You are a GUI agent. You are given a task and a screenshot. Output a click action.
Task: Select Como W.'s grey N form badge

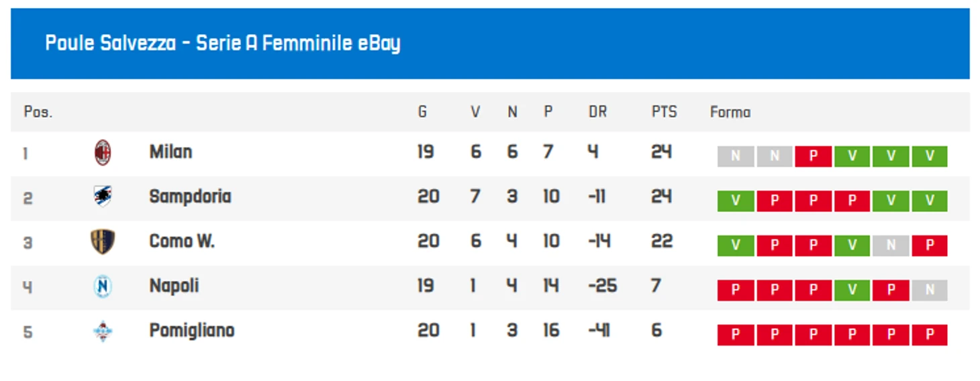coord(891,246)
